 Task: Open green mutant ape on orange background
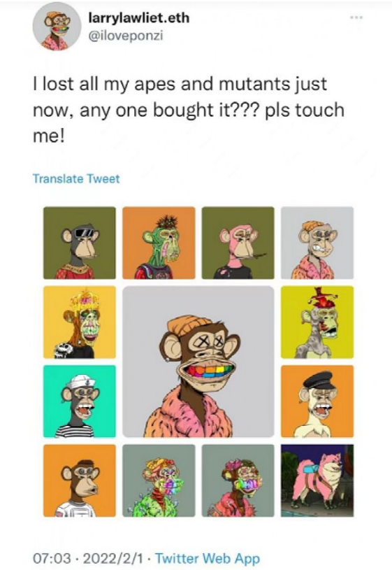pyautogui.click(x=159, y=243)
